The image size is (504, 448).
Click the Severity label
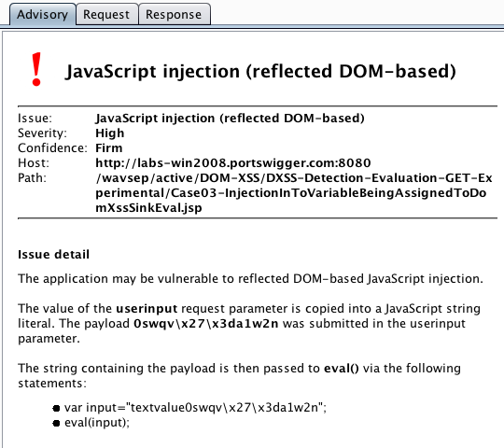pyautogui.click(x=42, y=133)
